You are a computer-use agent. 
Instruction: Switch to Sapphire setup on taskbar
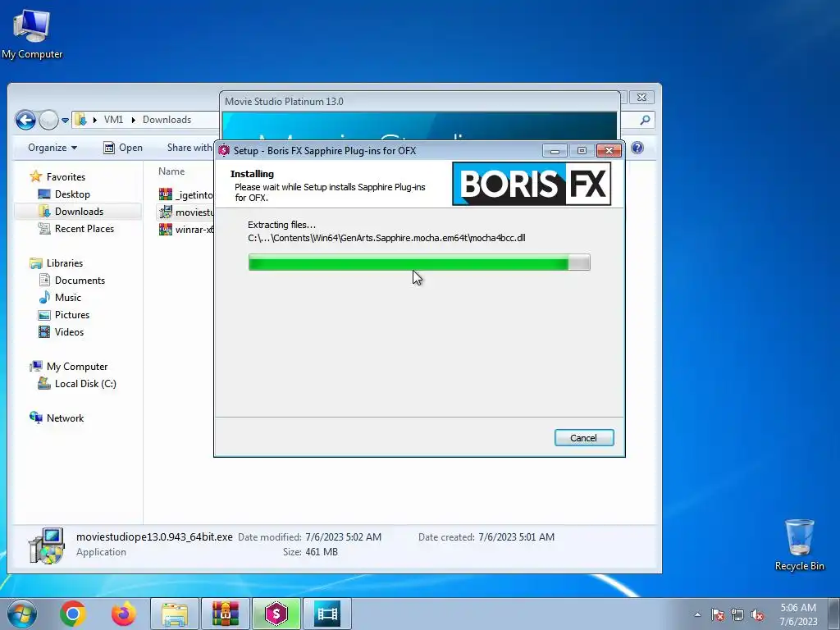276,614
